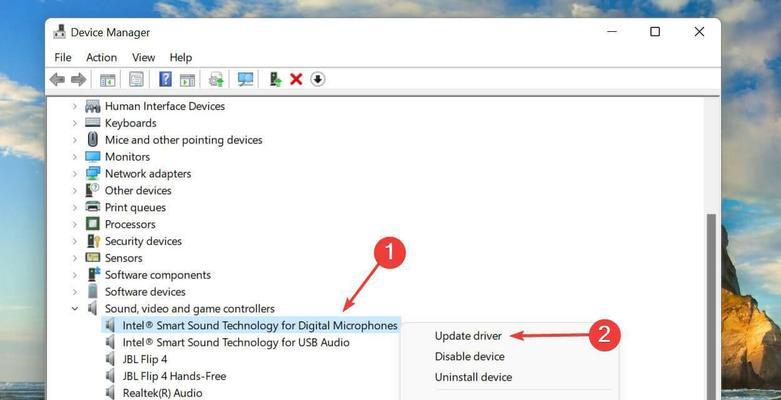This screenshot has height=400, width=781.
Task: Click the speaker icon beside JBL Flip 4 Hands-Free
Action: 111,376
